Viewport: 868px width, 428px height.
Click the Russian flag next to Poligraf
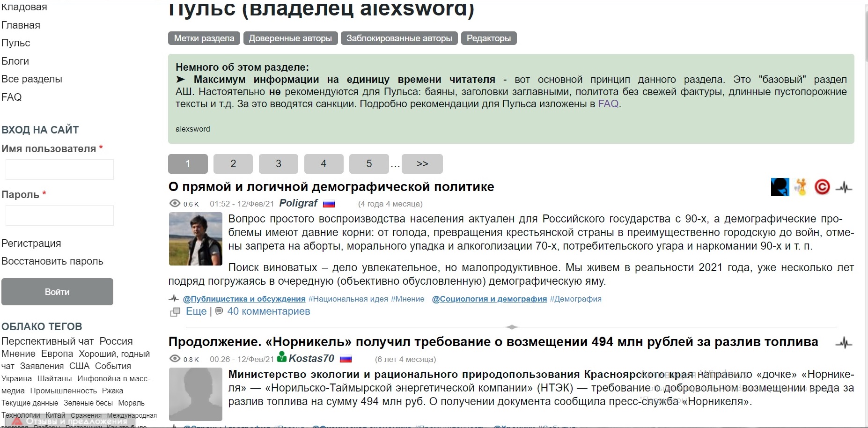pyautogui.click(x=329, y=204)
